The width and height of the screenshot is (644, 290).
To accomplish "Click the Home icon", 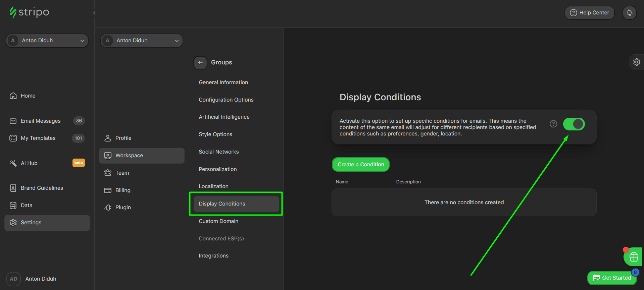I will [13, 96].
